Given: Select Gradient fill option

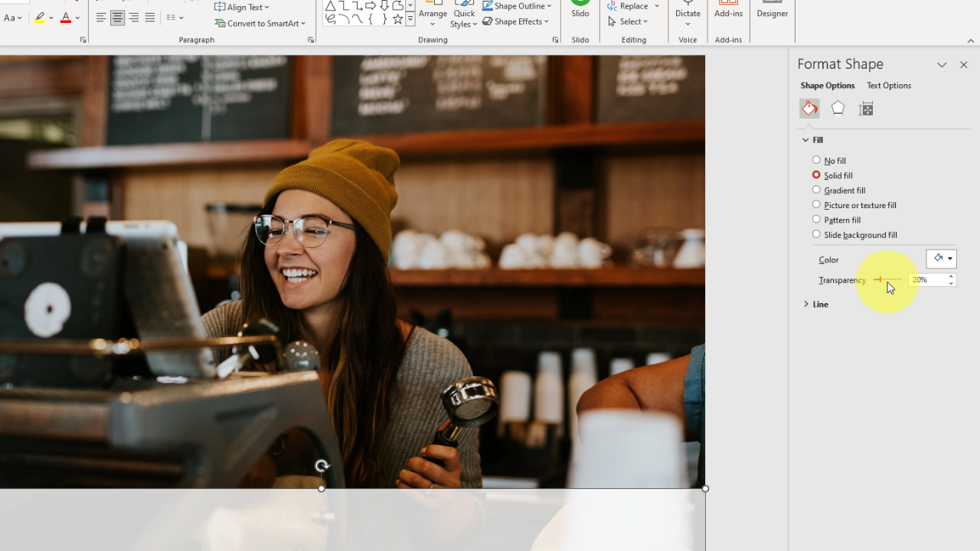Looking at the screenshot, I should point(839,190).
